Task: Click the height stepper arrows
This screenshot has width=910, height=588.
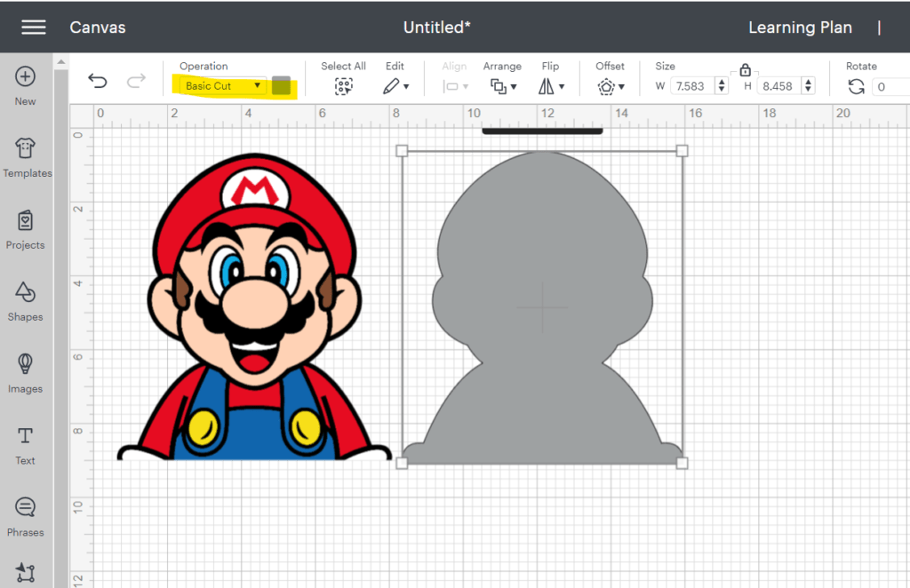Action: 809,86
